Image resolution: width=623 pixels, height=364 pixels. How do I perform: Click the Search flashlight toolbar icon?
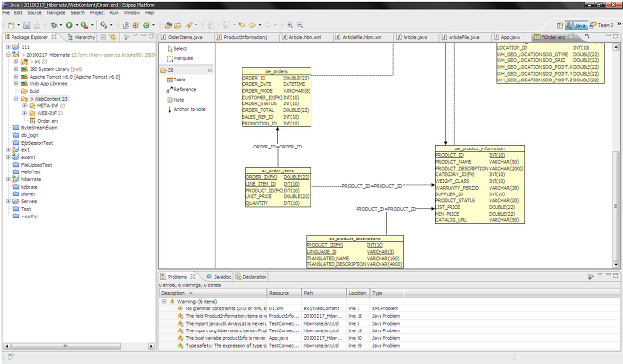point(189,25)
